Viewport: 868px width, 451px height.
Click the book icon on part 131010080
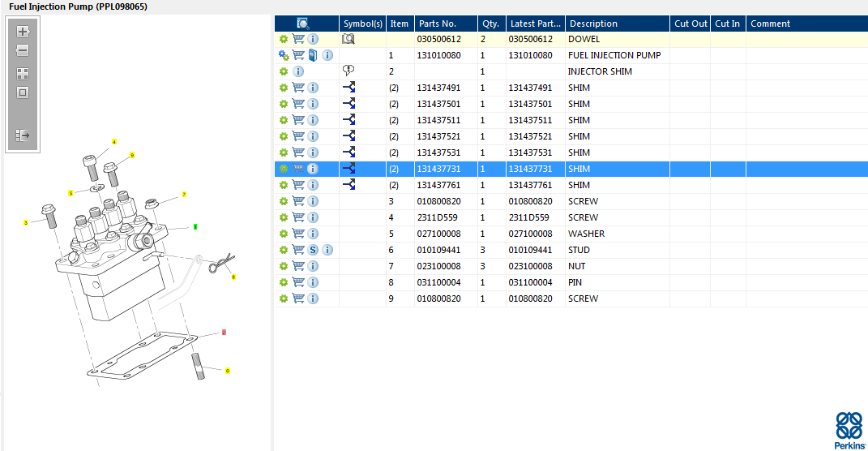(313, 55)
